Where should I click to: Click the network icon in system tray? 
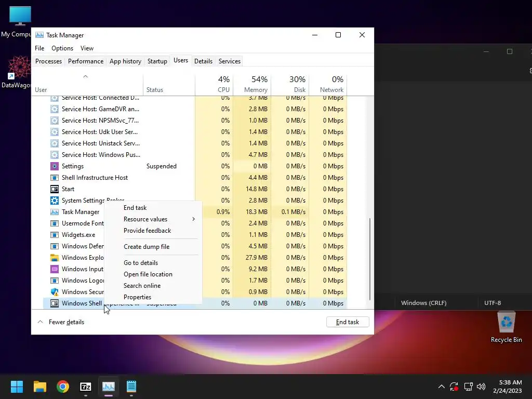(x=468, y=387)
